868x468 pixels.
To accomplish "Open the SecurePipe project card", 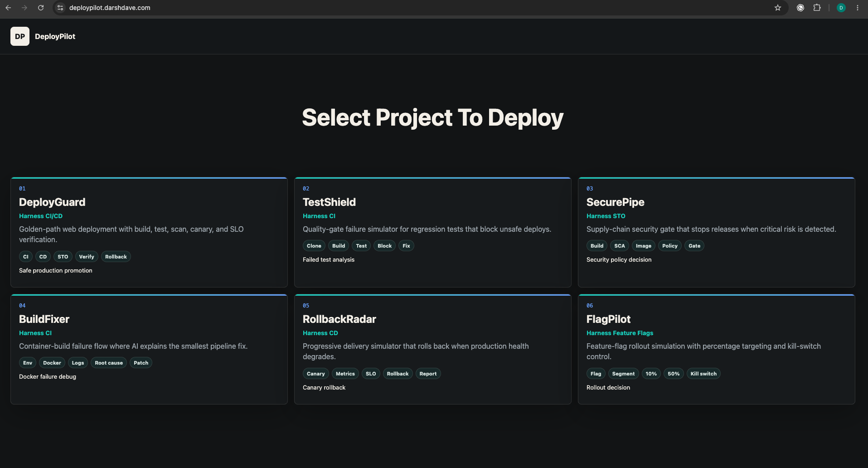I will pyautogui.click(x=717, y=232).
